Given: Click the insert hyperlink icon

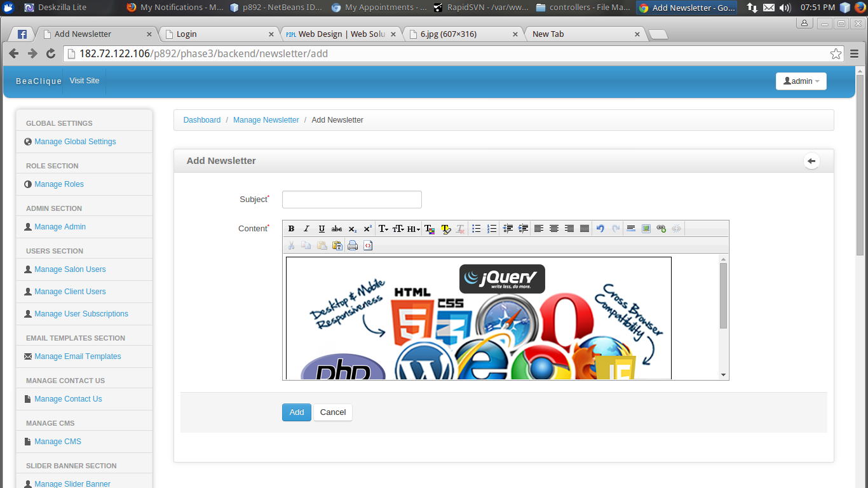Looking at the screenshot, I should point(661,229).
